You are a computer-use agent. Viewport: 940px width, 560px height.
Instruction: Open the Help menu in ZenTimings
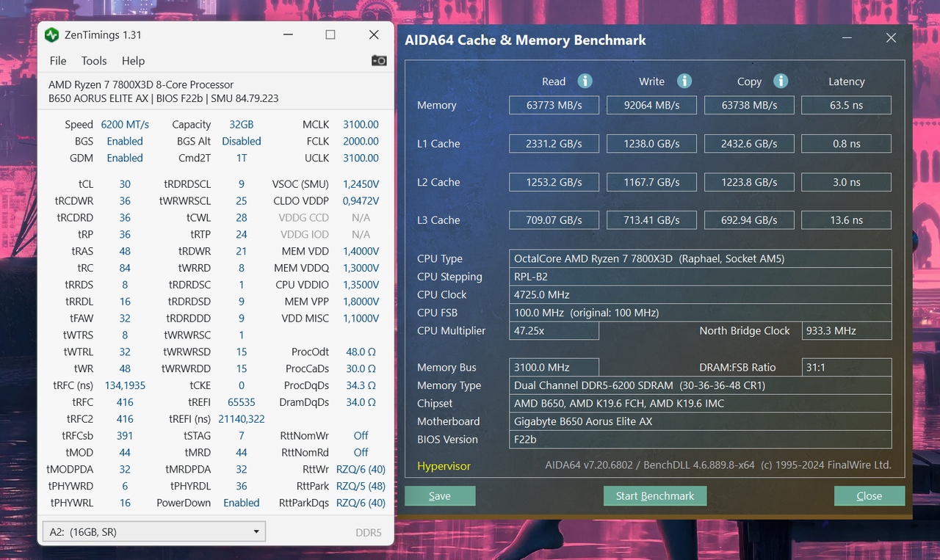click(133, 61)
